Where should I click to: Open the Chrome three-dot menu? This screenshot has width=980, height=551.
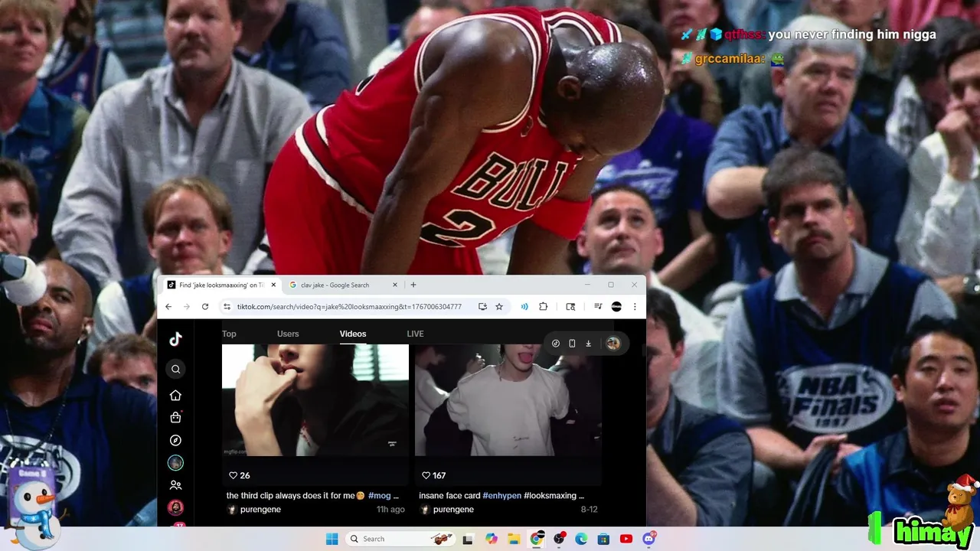click(x=634, y=306)
